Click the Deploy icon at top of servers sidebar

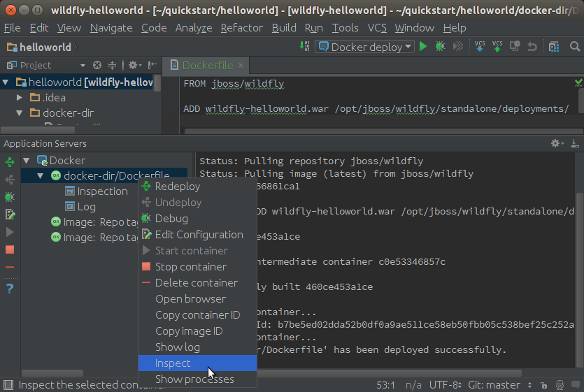point(10,162)
